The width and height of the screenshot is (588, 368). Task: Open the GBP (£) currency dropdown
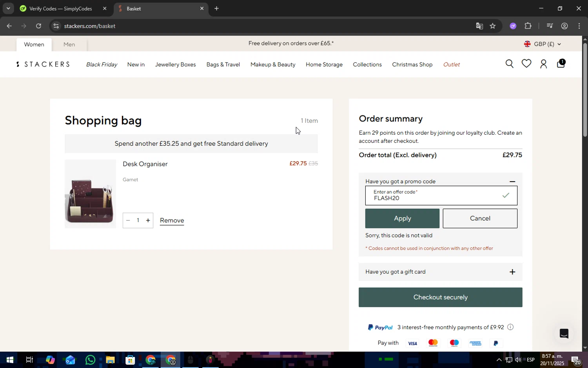pyautogui.click(x=543, y=44)
